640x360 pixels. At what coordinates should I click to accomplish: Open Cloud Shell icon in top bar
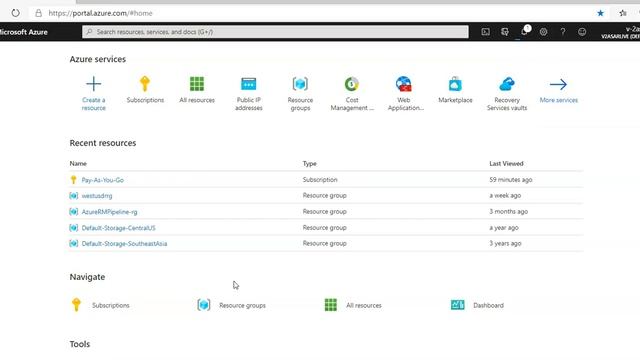point(485,32)
